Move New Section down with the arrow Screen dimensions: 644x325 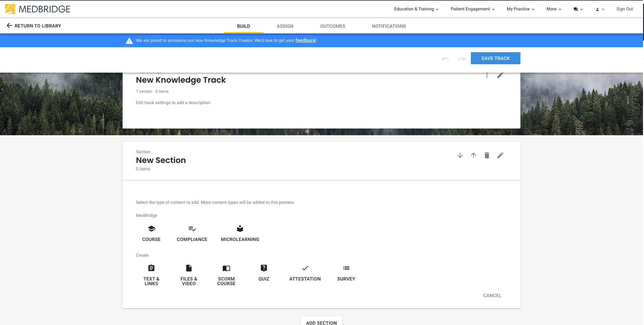point(460,155)
